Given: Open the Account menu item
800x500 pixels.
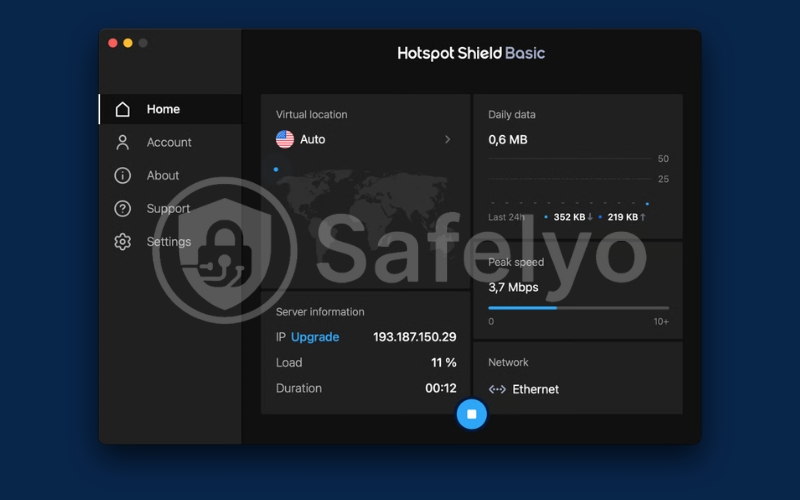Looking at the screenshot, I should coord(170,142).
